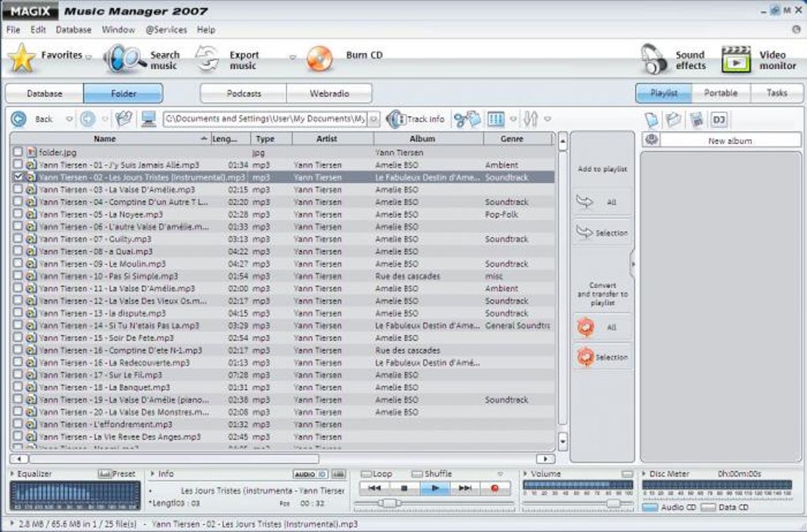
Task: Launch Export music function
Action: 228,59
